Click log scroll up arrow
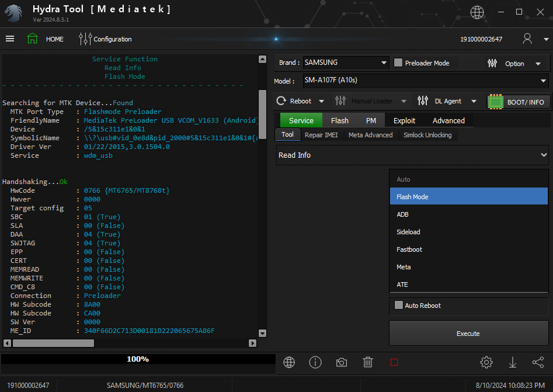 click(262, 59)
